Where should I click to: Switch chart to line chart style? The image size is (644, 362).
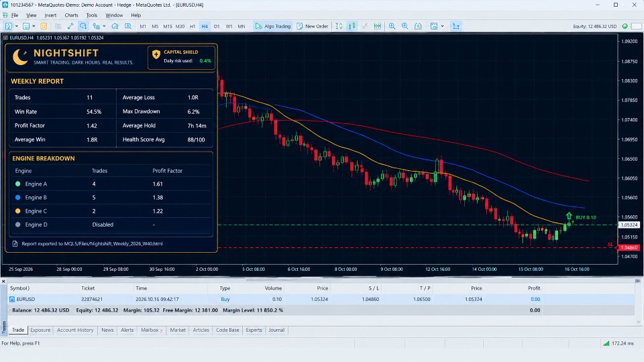click(364, 26)
